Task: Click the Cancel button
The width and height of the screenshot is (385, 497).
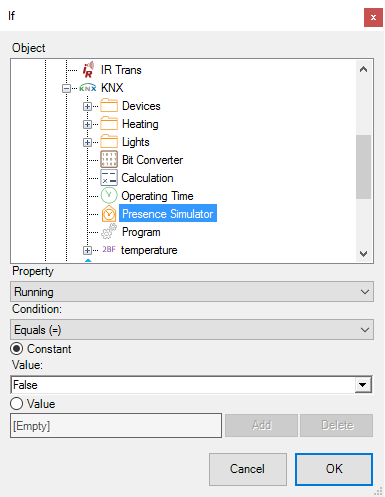Action: (x=248, y=469)
